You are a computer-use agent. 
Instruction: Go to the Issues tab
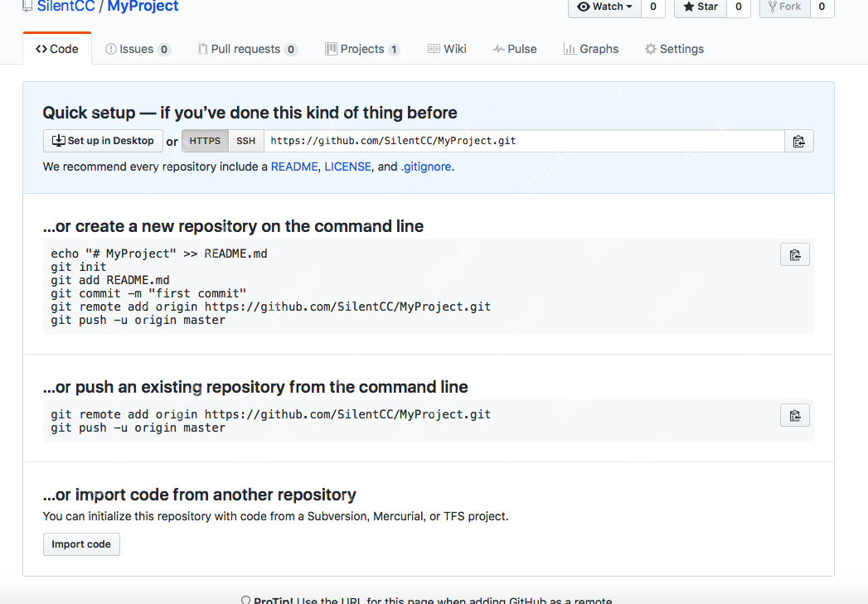click(137, 49)
